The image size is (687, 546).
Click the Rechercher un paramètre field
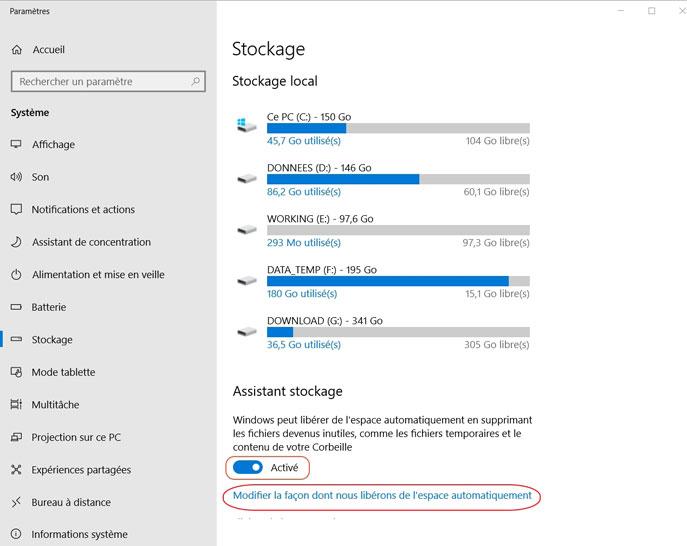tap(108, 82)
